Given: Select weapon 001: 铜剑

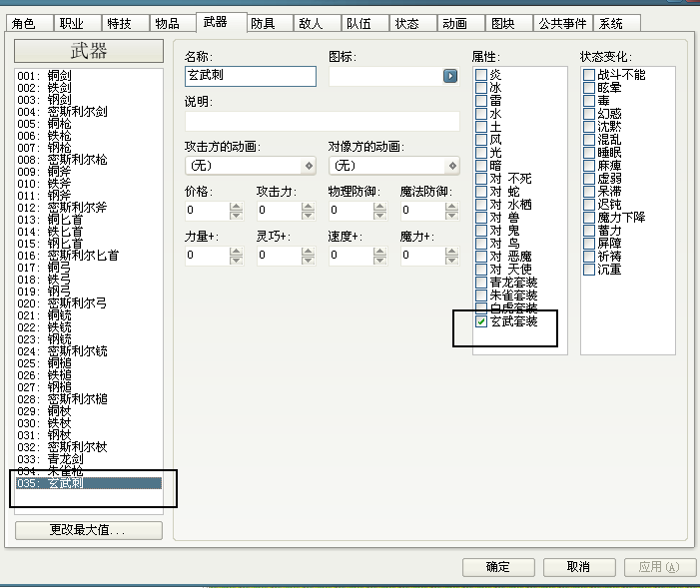Looking at the screenshot, I should (x=89, y=76).
